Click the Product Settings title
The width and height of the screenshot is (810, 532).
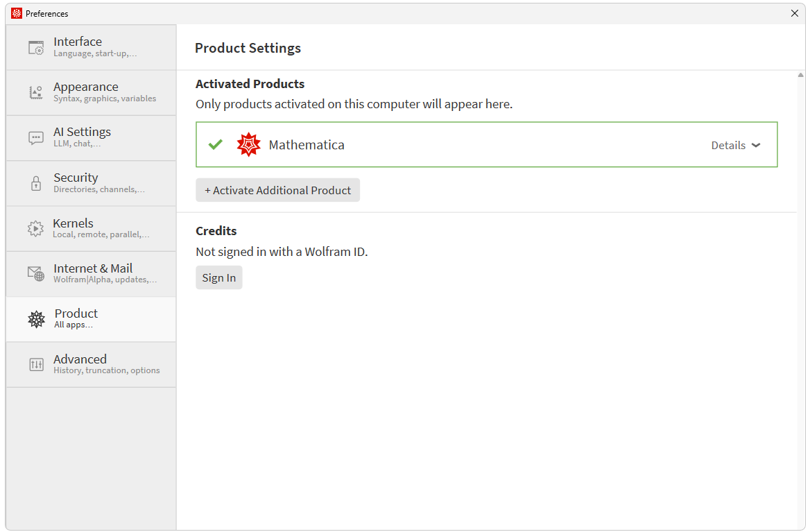pyautogui.click(x=248, y=48)
